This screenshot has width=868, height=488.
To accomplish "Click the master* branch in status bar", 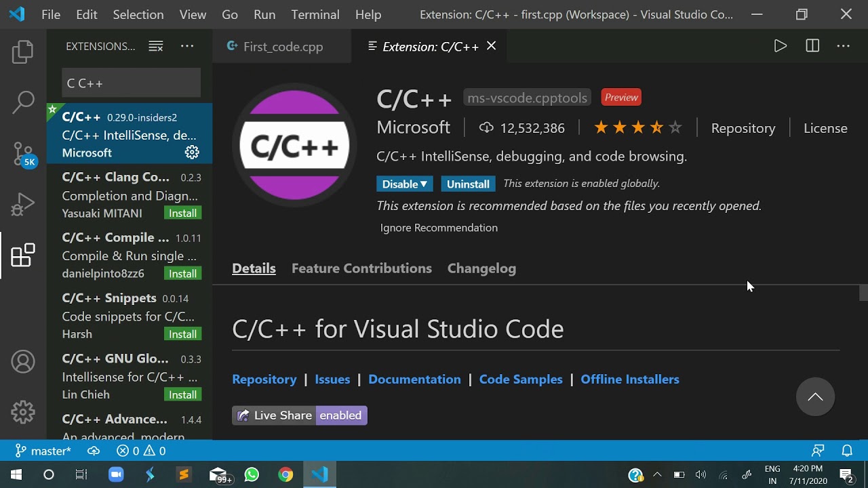I will (x=43, y=451).
